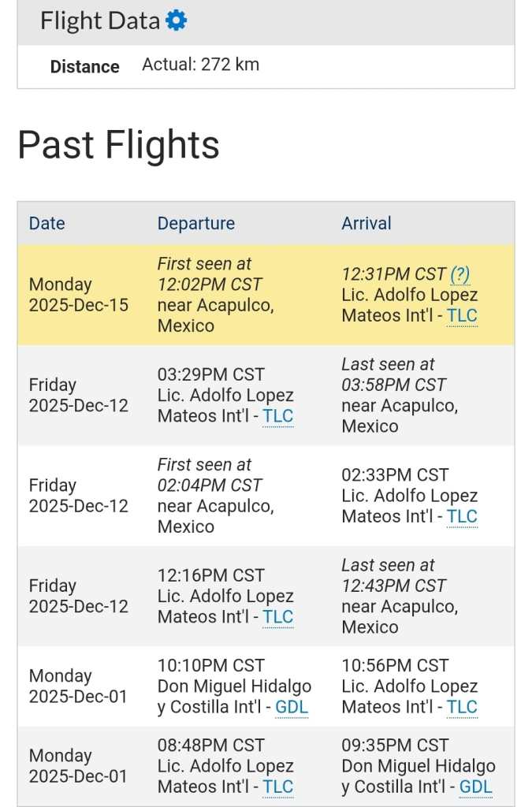The height and width of the screenshot is (807, 532).
Task: Click the Flight Data section header
Action: [100, 21]
